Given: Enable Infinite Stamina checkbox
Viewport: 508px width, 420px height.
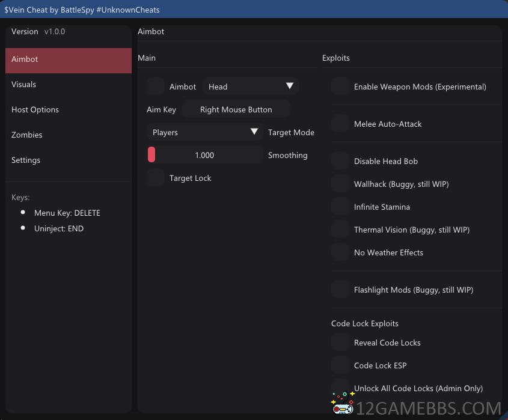Looking at the screenshot, I should click(x=340, y=207).
